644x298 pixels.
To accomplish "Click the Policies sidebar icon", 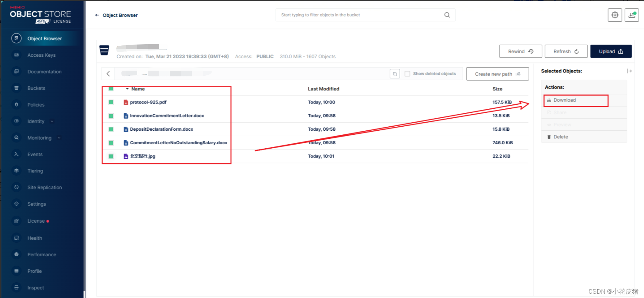I will coord(16,104).
